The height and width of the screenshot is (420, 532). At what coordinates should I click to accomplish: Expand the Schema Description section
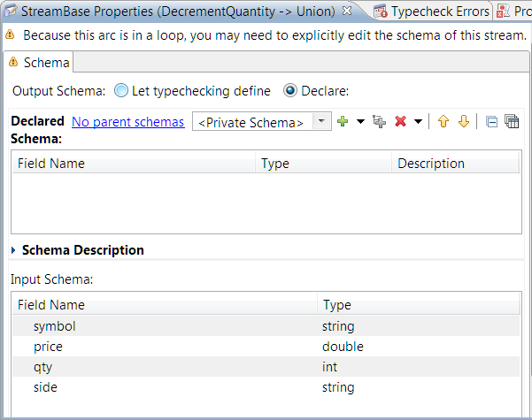pos(13,250)
